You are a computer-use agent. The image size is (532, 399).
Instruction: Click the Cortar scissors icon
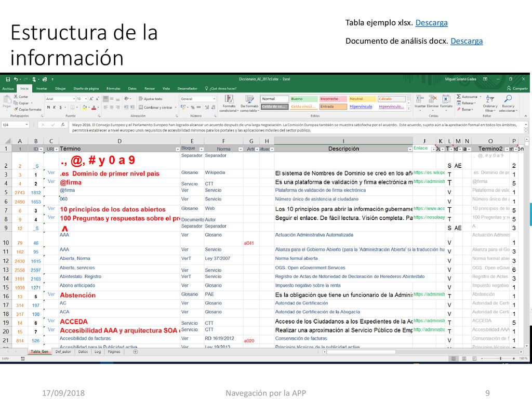coord(16,97)
